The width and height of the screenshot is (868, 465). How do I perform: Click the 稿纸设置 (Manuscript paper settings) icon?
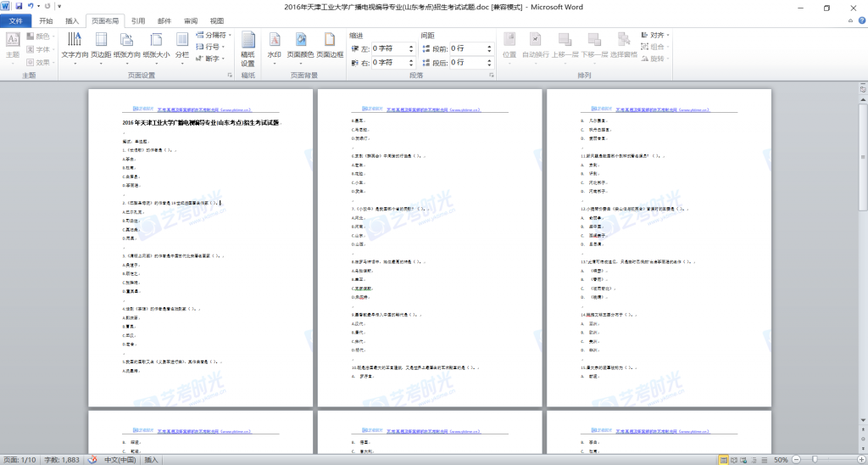248,49
